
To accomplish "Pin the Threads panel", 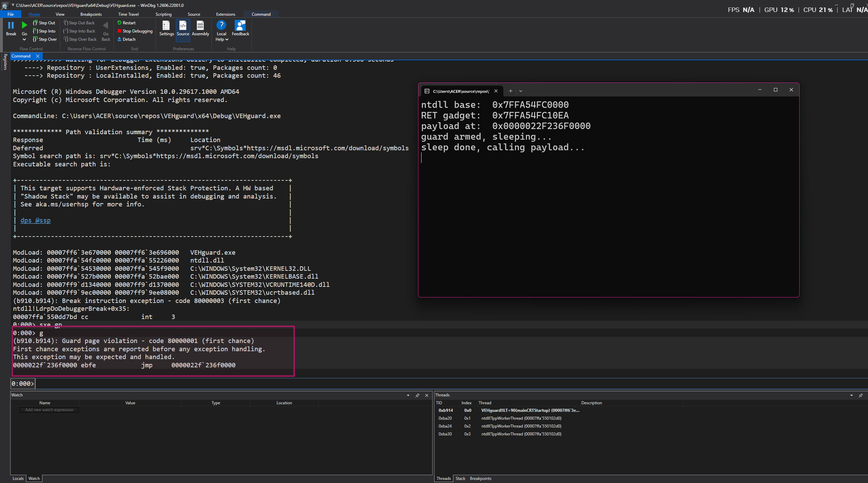I will [x=861, y=395].
